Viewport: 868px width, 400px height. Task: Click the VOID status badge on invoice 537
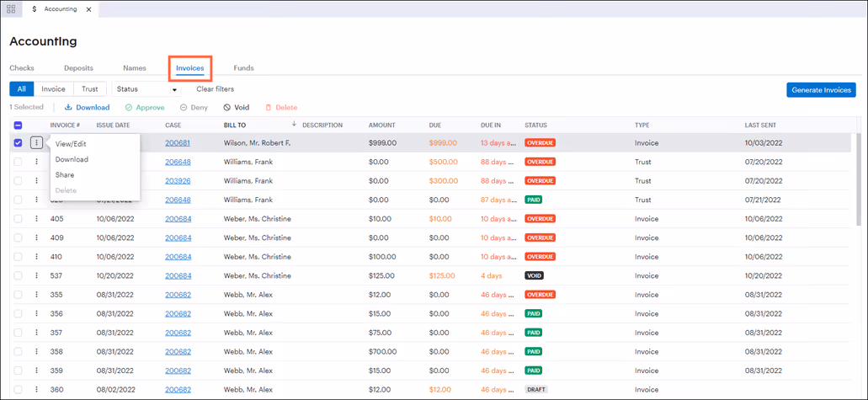tap(535, 275)
